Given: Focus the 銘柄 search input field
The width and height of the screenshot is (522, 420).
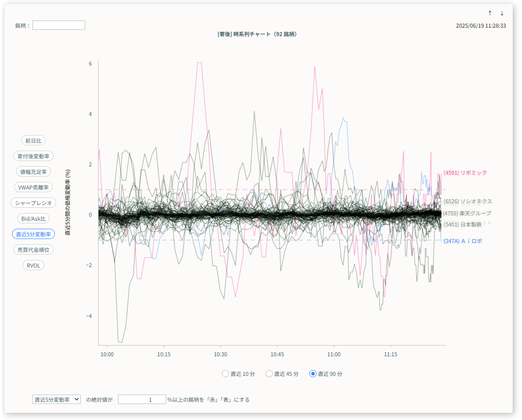Looking at the screenshot, I should click(58, 25).
